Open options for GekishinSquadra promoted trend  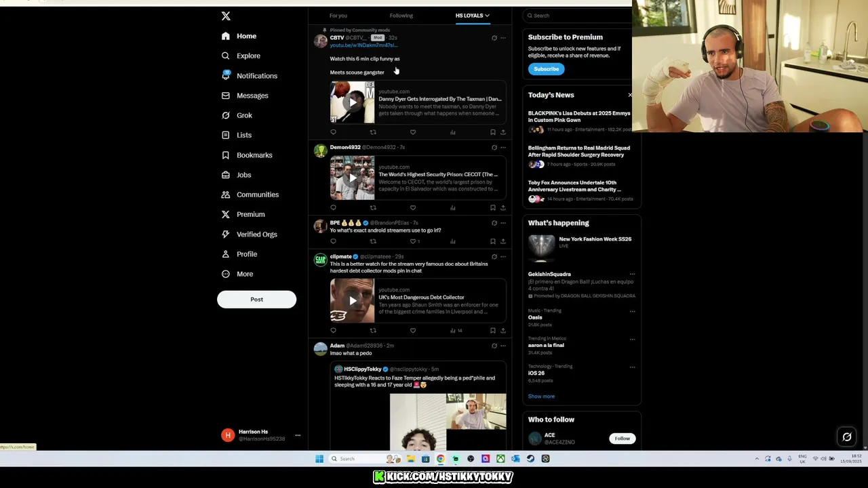[632, 274]
